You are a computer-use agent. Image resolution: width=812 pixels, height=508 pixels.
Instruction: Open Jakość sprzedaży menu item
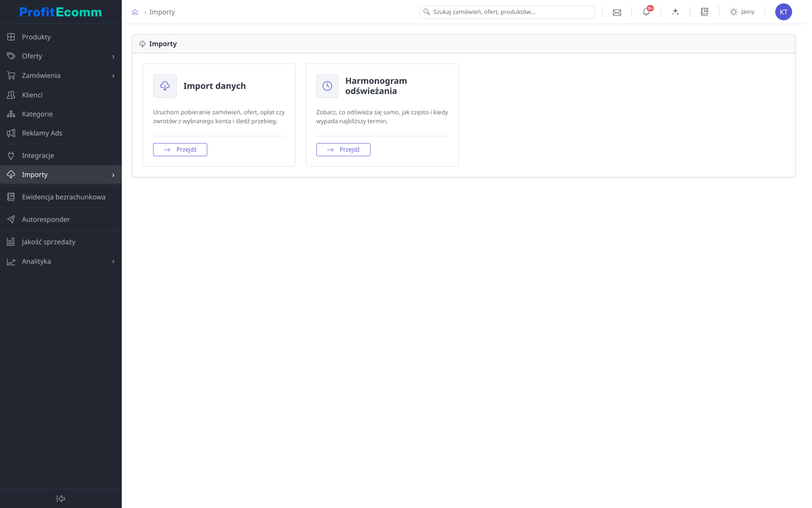(x=61, y=242)
